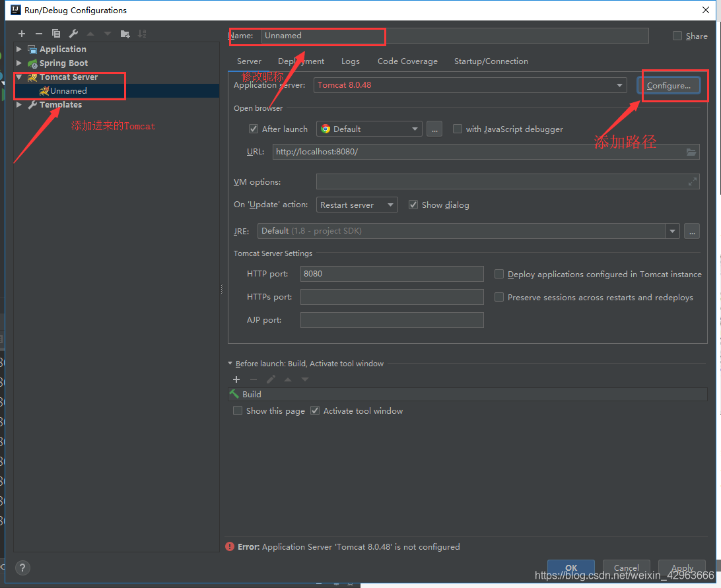Switch to the Startup/Connection tab

coord(491,61)
